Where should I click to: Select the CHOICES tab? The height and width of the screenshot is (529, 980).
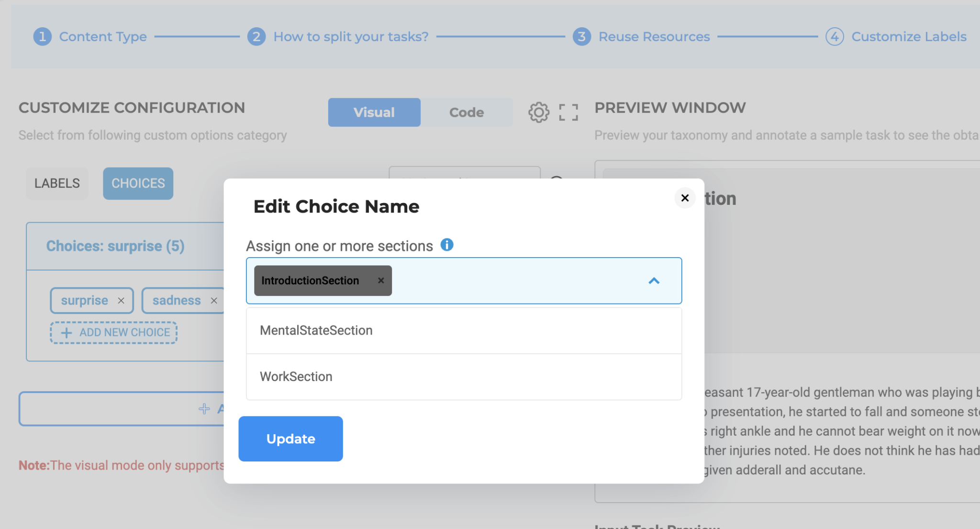pyautogui.click(x=138, y=183)
